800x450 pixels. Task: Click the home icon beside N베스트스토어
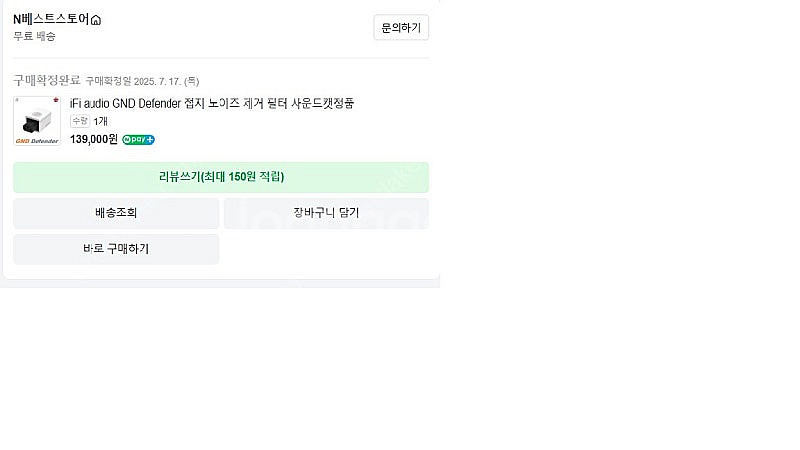pyautogui.click(x=96, y=20)
